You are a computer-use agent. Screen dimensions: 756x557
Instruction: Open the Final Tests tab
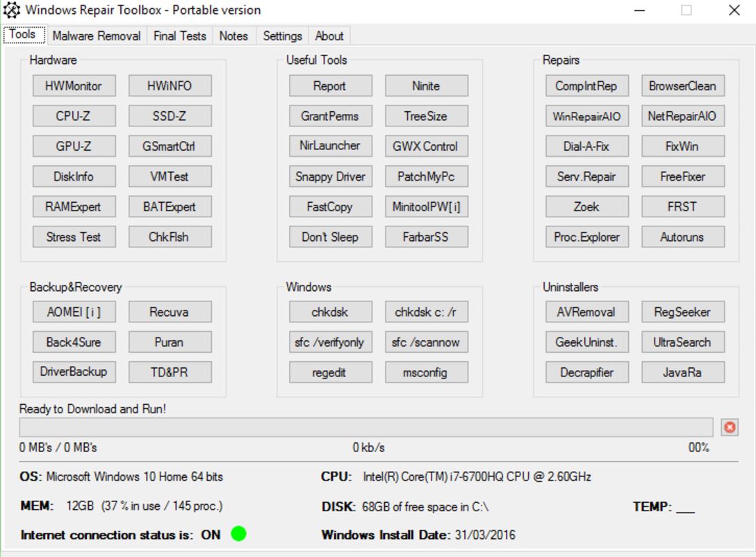[179, 36]
